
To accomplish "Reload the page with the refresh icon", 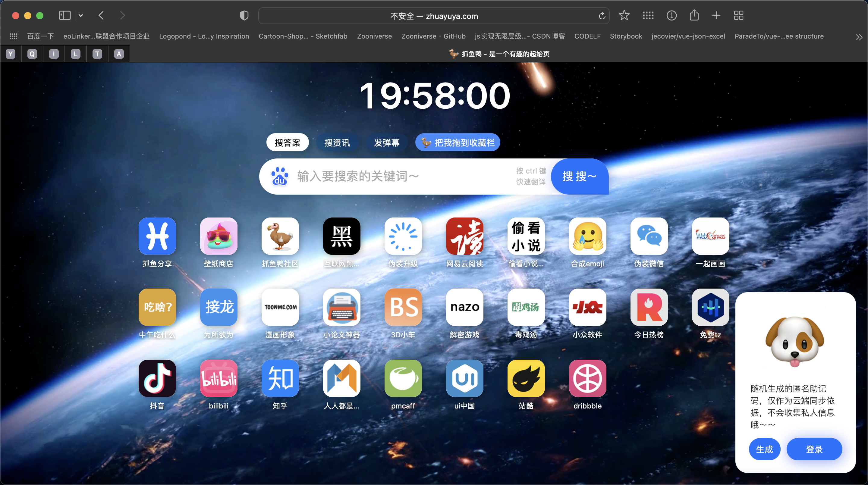I will [x=602, y=16].
